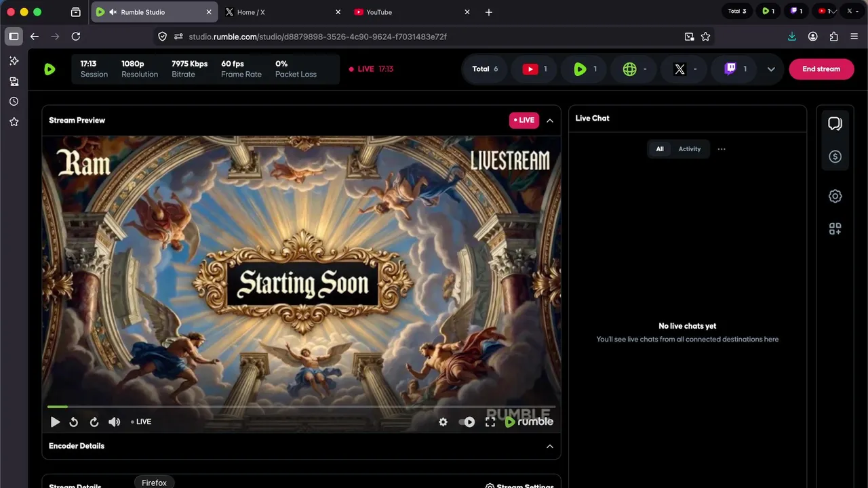Toggle autoplay switch in the player
Viewport: 868px width, 488px height.
467,422
